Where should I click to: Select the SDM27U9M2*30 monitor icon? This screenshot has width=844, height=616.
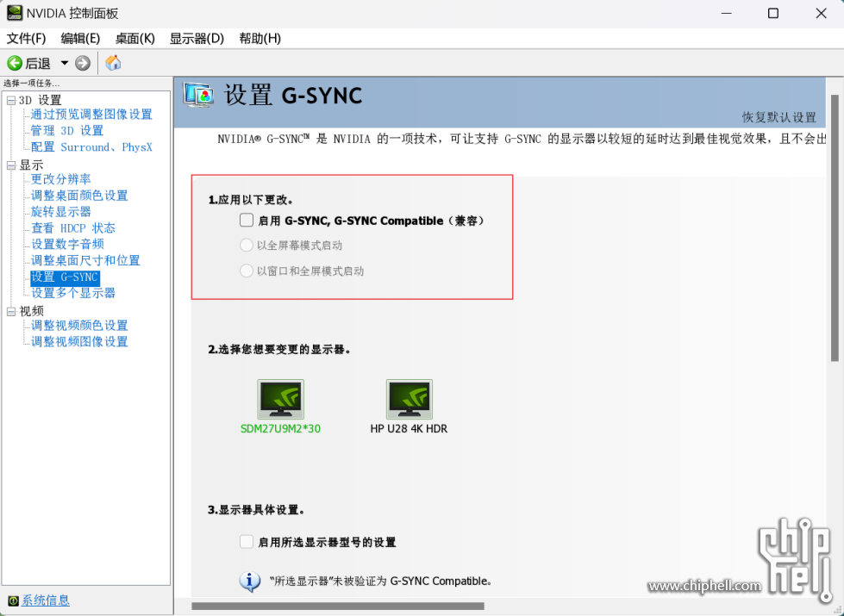(x=280, y=399)
